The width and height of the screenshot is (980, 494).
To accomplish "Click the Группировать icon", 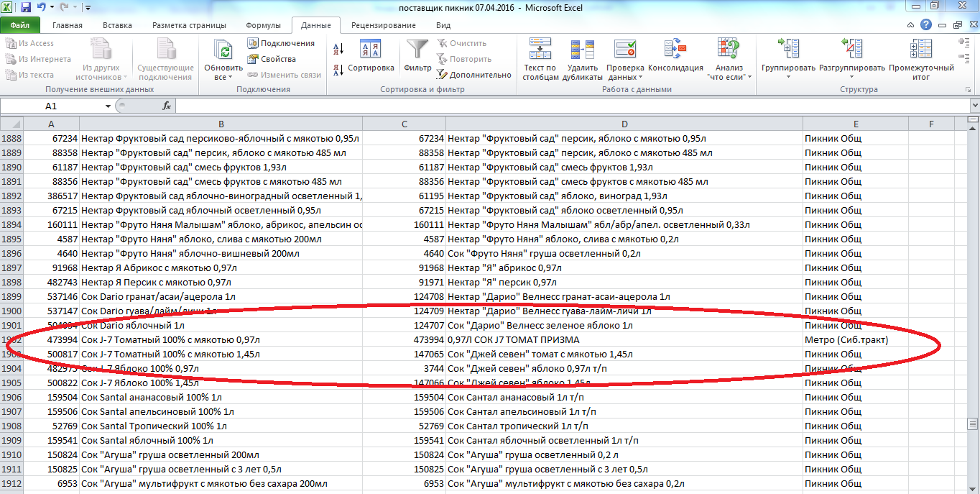I will click(789, 50).
